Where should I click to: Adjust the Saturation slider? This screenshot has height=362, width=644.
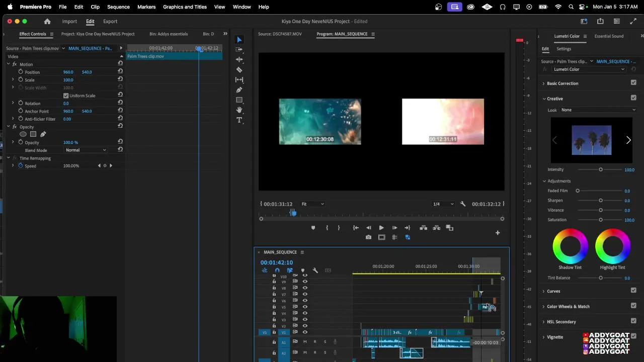point(600,220)
